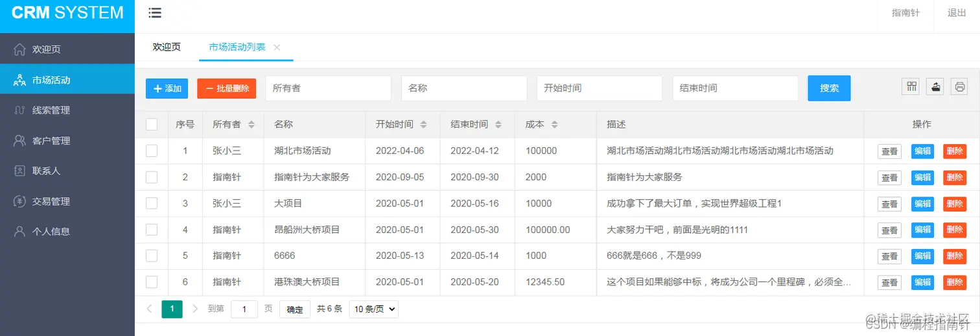Sort by 结束时间 column arrows

coord(498,125)
